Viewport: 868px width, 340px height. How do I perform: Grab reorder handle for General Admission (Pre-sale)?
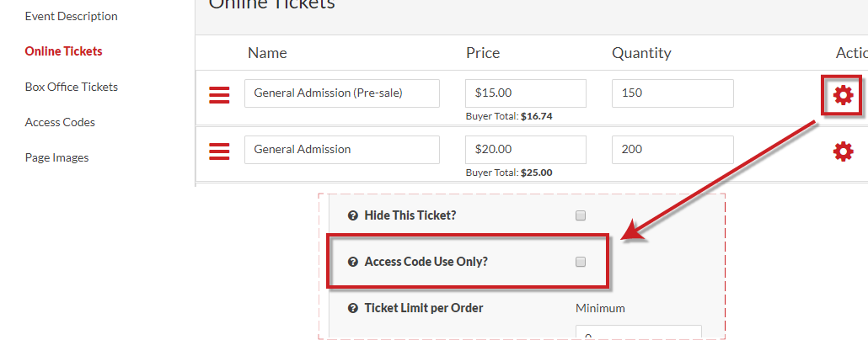[x=219, y=96]
